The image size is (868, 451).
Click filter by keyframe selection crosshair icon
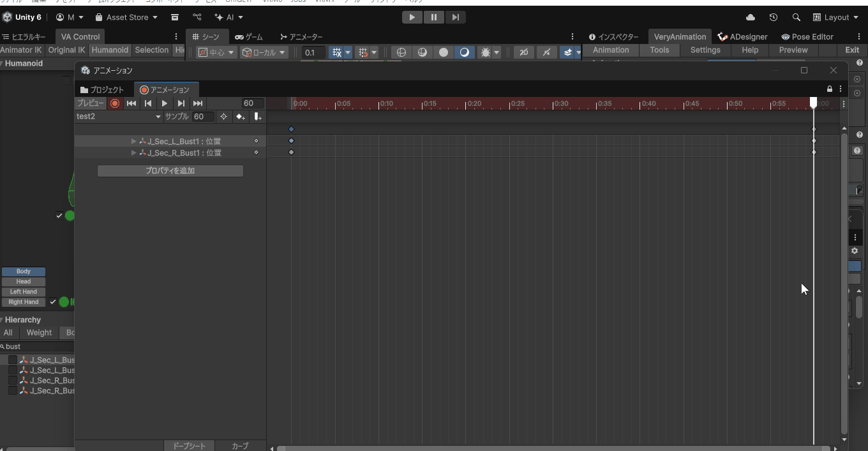click(x=223, y=117)
